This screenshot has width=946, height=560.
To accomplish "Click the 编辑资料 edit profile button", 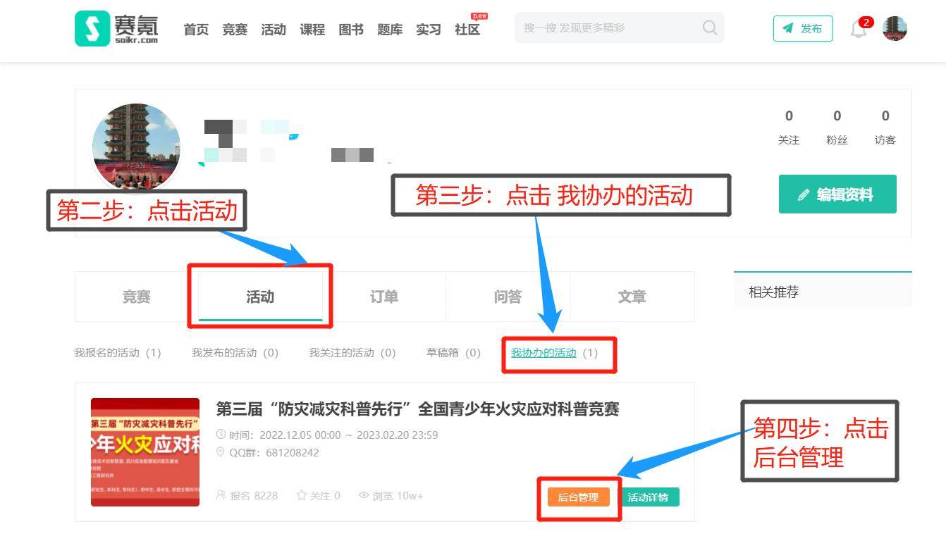I will (x=837, y=194).
